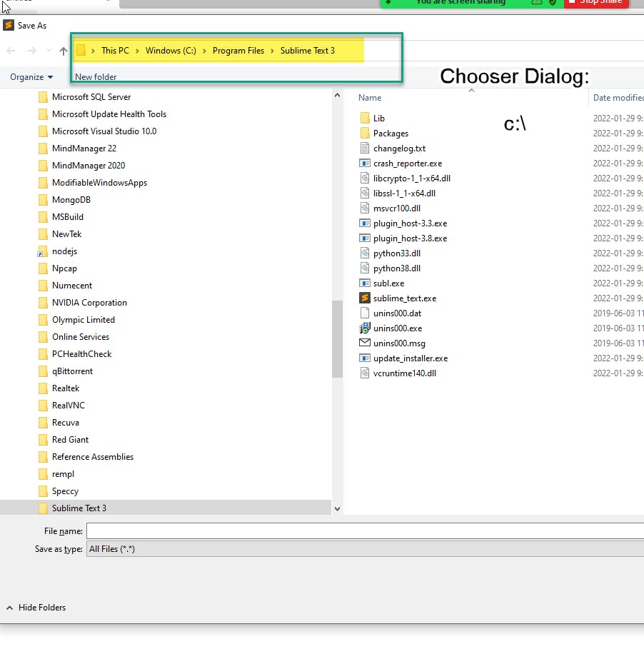Select the libcrypto-1_1-x64.dll icon
644x669 pixels.
click(365, 178)
